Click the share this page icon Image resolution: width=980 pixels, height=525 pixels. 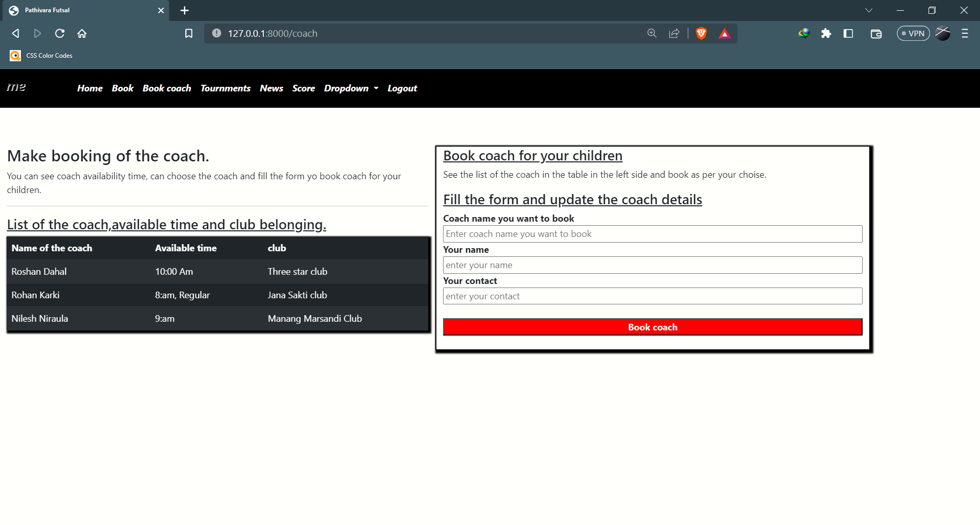pyautogui.click(x=674, y=33)
